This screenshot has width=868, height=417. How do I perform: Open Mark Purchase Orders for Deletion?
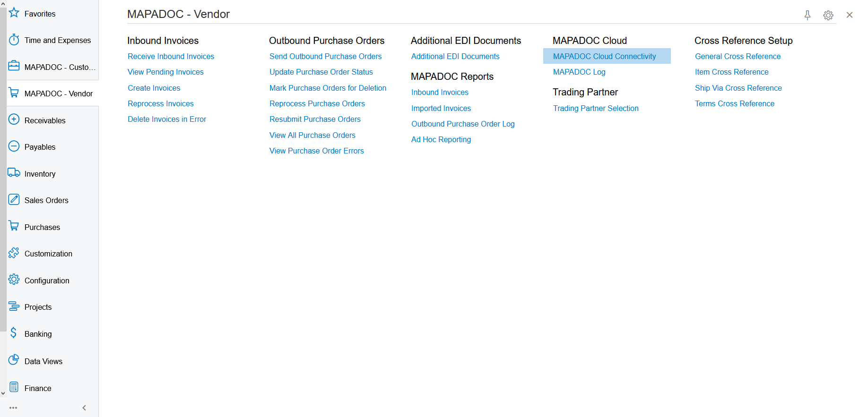tap(328, 88)
